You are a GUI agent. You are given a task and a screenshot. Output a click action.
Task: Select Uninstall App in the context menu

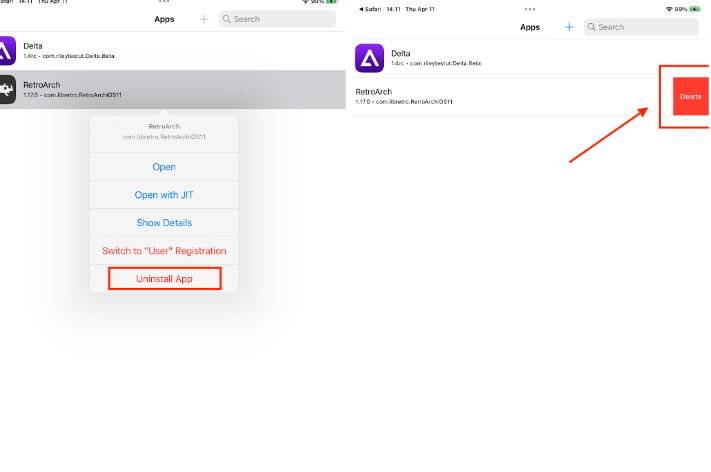click(164, 279)
